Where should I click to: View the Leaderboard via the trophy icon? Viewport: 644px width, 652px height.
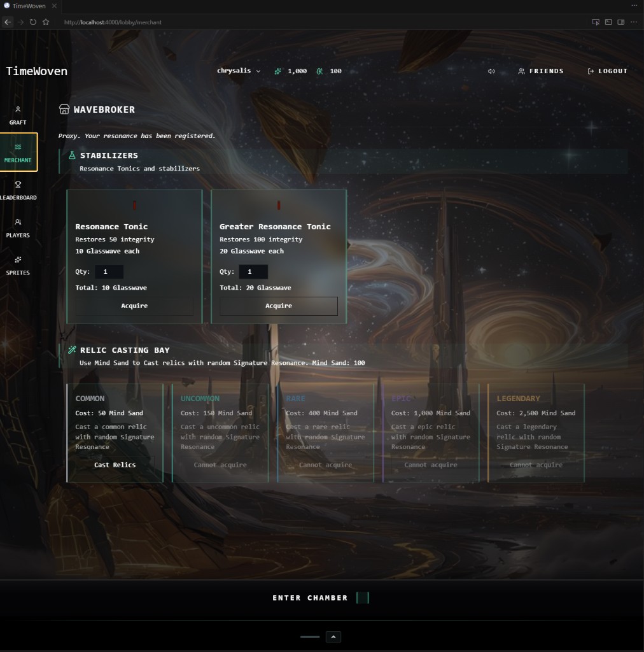tap(18, 185)
